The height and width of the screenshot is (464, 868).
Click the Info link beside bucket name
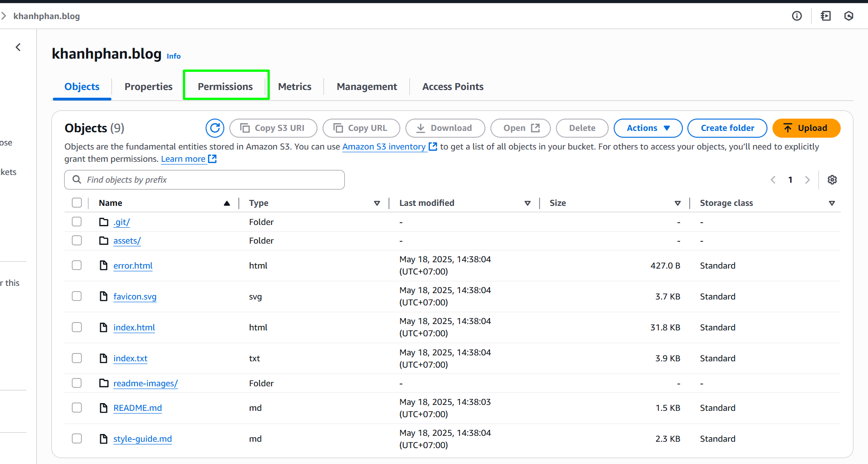click(174, 56)
